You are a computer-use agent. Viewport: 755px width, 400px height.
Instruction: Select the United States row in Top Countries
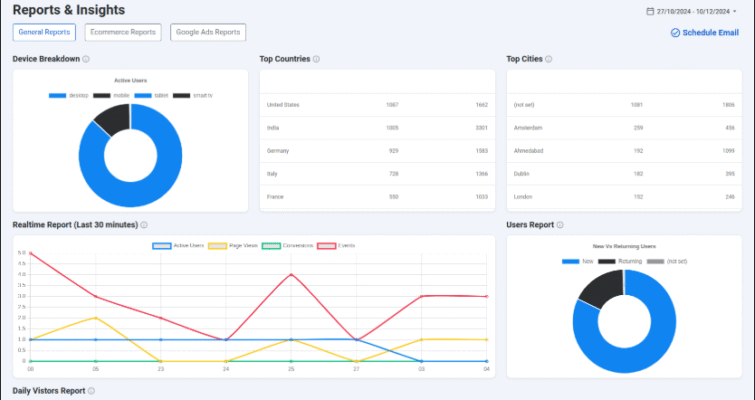375,104
